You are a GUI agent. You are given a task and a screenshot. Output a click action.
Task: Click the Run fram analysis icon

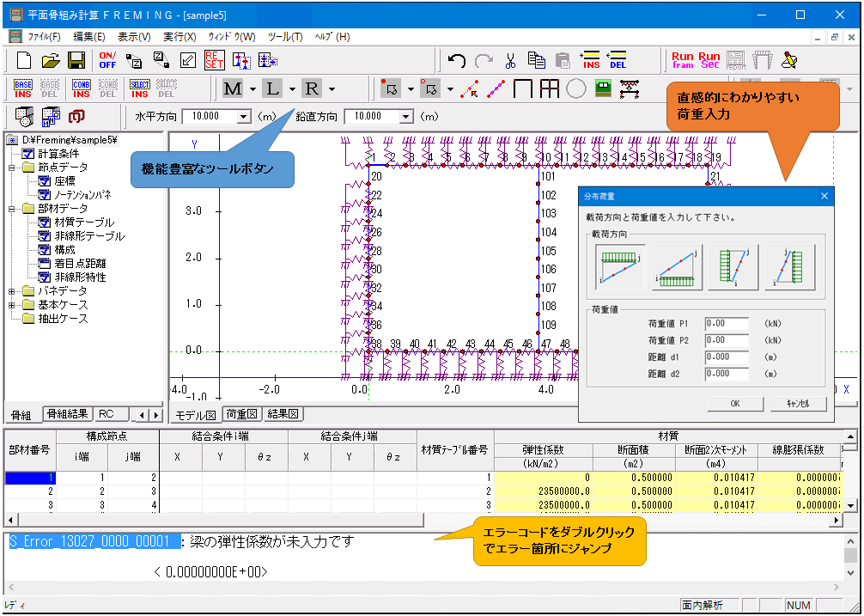pyautogui.click(x=683, y=61)
